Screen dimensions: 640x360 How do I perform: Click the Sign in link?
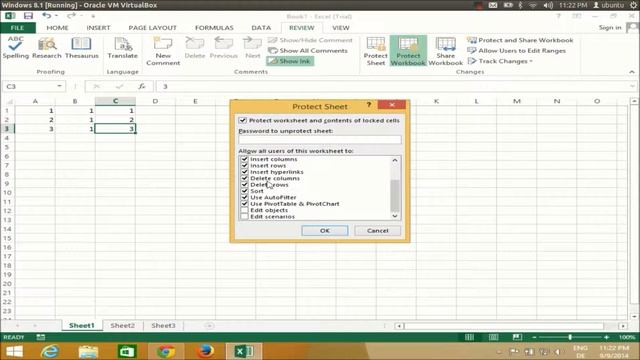click(x=610, y=27)
